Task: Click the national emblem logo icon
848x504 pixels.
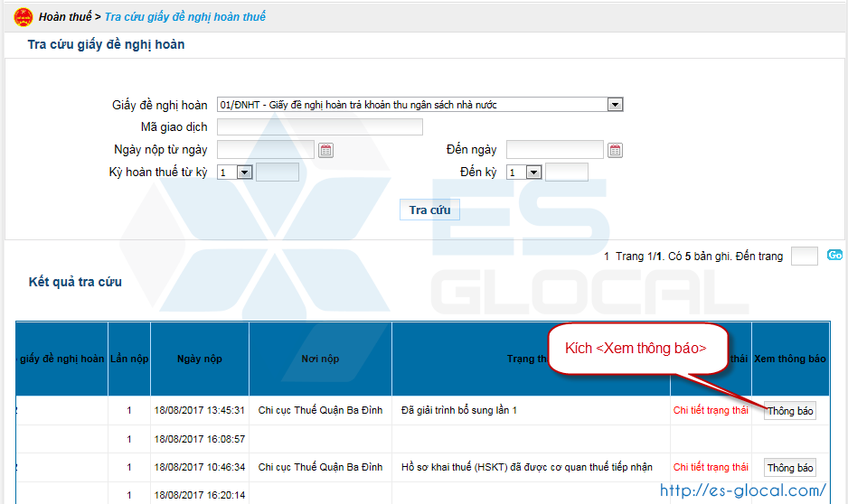Action: pyautogui.click(x=24, y=17)
